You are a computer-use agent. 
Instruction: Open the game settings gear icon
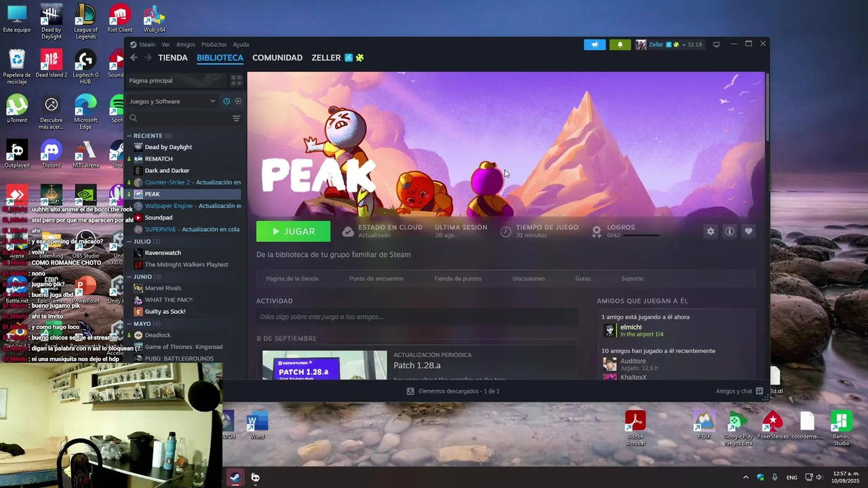pyautogui.click(x=710, y=231)
